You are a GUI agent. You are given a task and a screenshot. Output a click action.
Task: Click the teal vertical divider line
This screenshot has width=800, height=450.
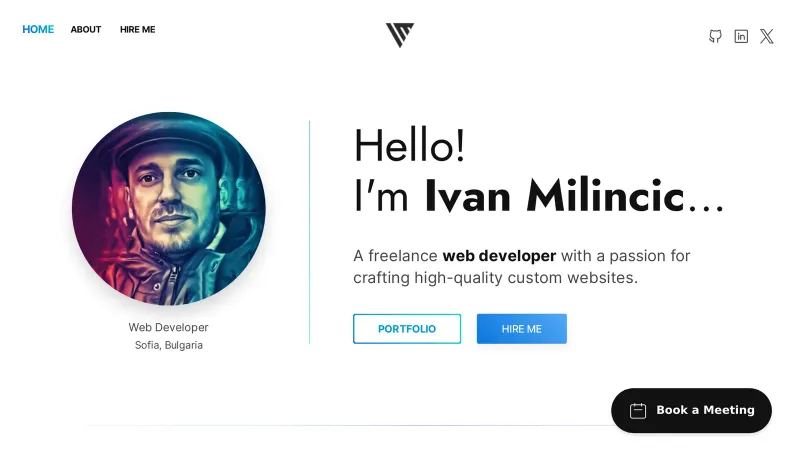coord(309,232)
